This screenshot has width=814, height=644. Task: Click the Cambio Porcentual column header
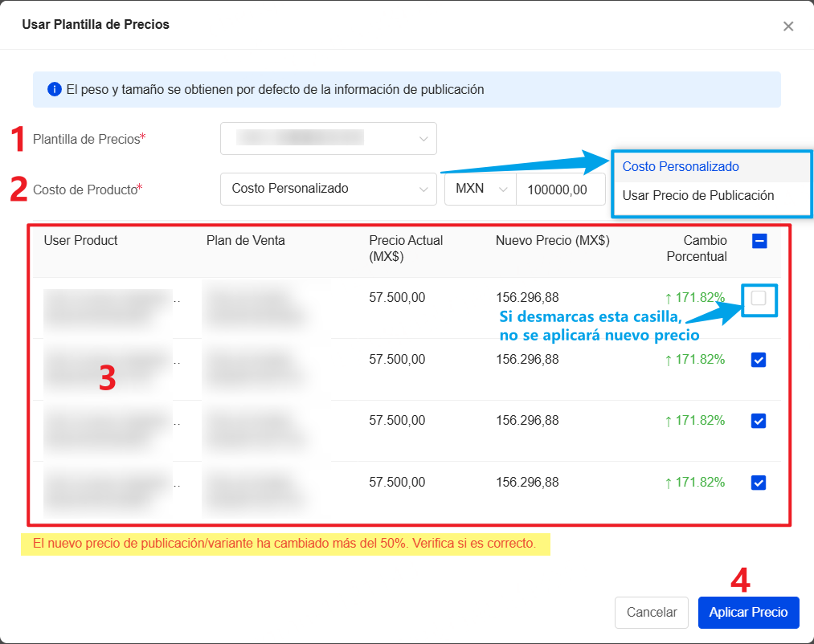697,248
